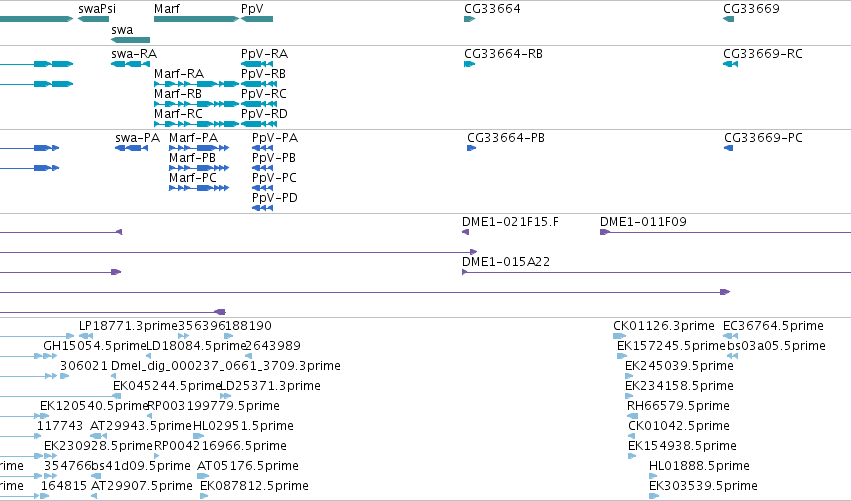Select EST LD25371.3prime
The height and width of the screenshot is (501, 851).
(x=225, y=396)
